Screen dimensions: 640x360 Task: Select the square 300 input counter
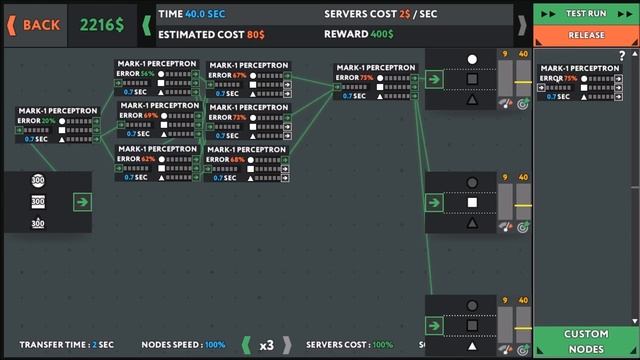pyautogui.click(x=38, y=202)
